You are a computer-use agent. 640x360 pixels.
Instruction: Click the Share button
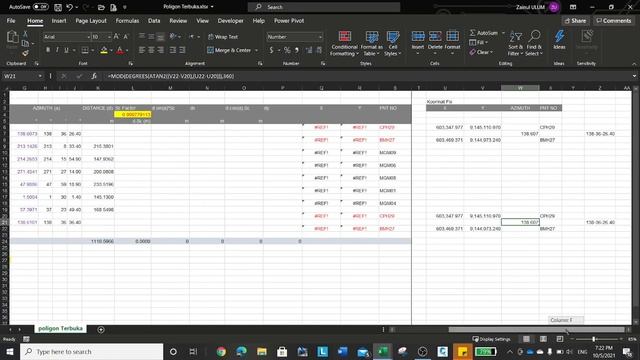coord(576,20)
